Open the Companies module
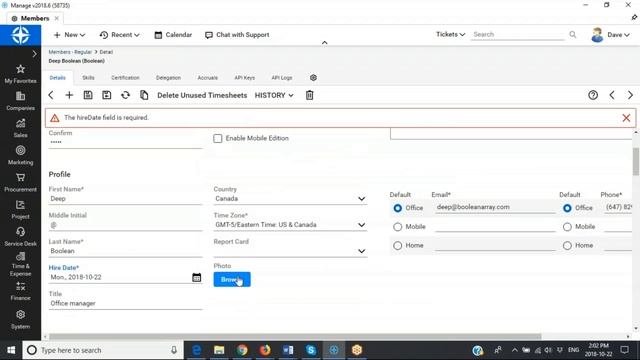This screenshot has height=360, width=640. point(20,101)
